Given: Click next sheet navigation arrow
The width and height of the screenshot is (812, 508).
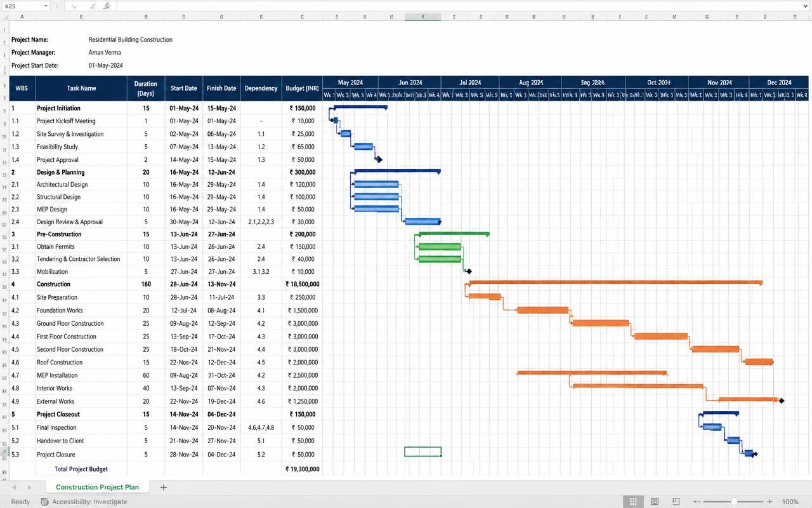Looking at the screenshot, I should click(x=29, y=487).
